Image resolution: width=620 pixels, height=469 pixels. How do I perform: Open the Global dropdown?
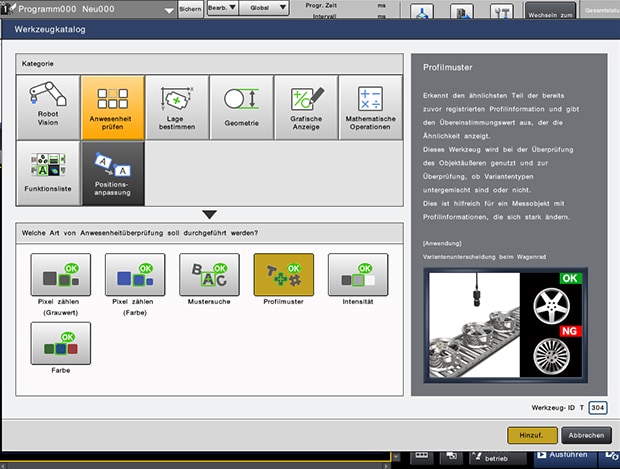coord(269,8)
